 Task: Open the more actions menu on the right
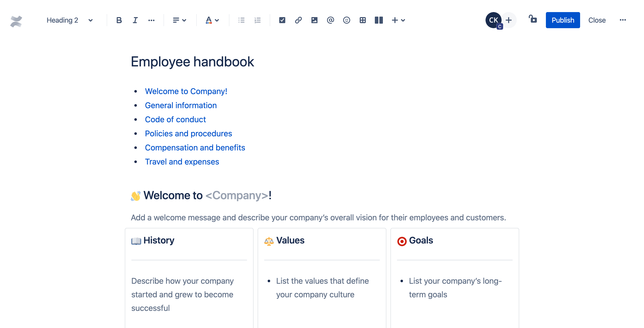[623, 20]
